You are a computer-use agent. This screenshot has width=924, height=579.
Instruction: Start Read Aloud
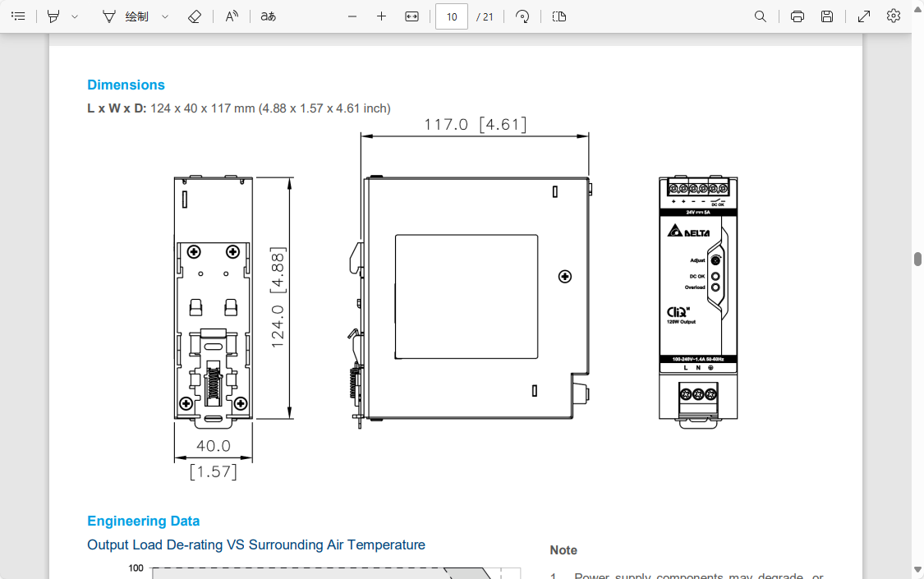pyautogui.click(x=232, y=16)
